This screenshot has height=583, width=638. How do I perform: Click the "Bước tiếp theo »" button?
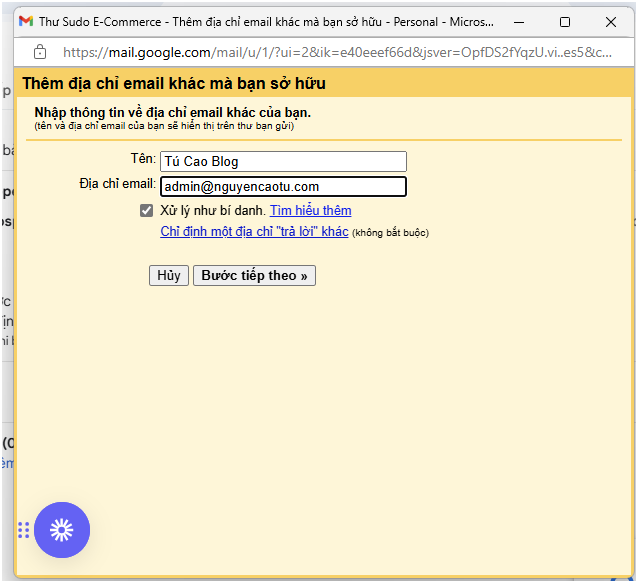coord(254,275)
